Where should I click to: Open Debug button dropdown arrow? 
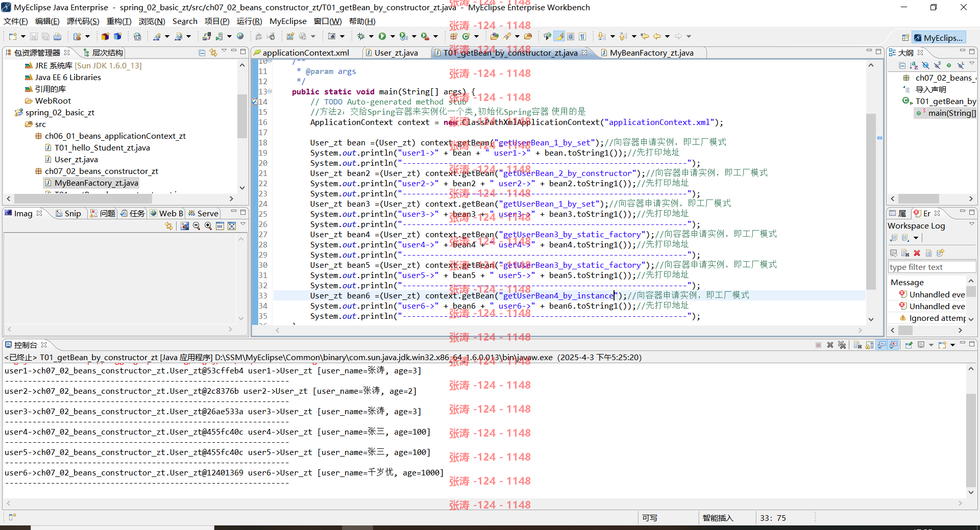click(x=371, y=36)
